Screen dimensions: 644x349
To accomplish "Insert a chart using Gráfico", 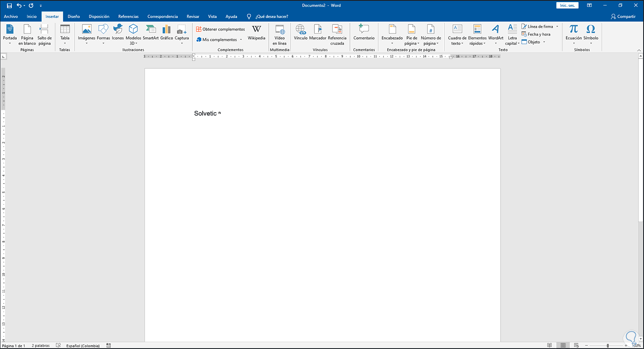I will pos(167,33).
